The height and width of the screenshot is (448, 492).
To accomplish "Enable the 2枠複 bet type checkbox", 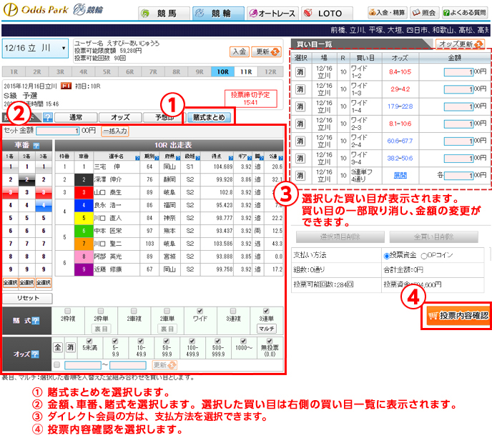I will [67, 311].
